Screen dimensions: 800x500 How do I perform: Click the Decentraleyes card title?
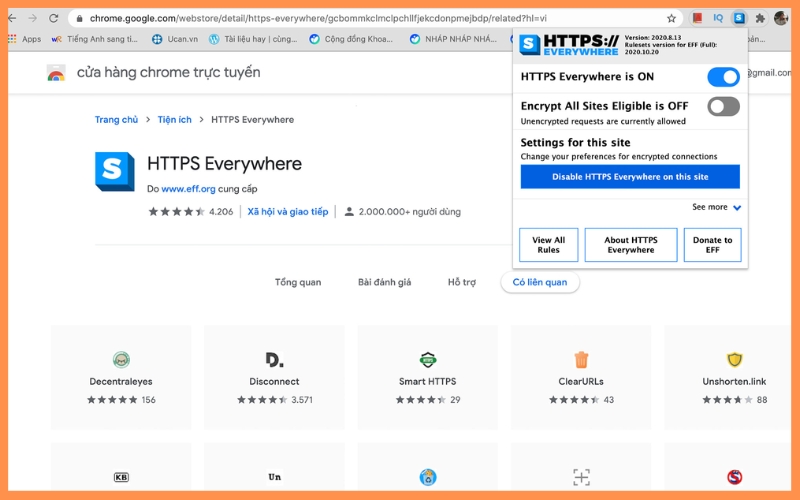click(121, 382)
